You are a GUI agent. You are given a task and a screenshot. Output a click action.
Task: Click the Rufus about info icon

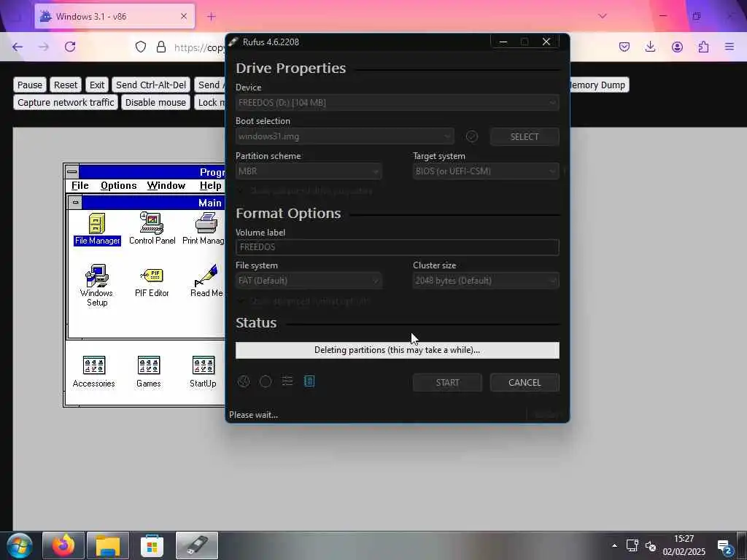[x=266, y=381]
